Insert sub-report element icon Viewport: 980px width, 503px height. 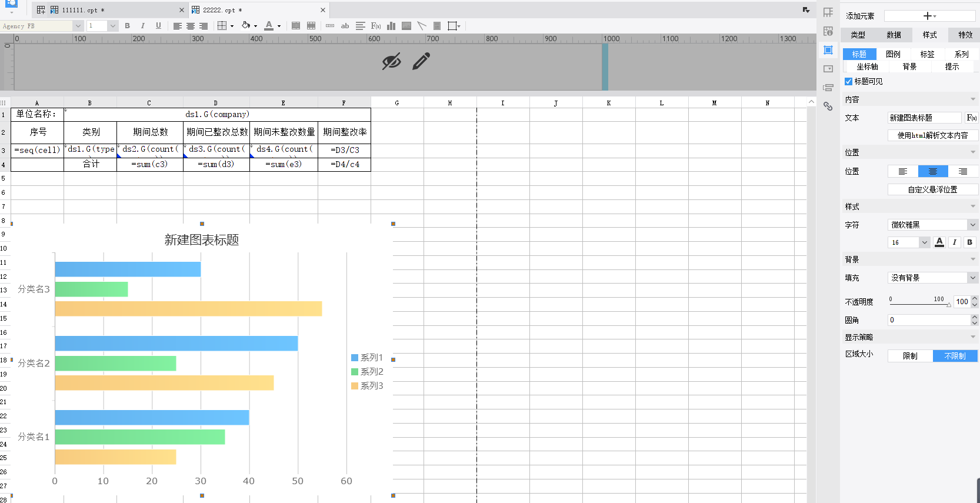437,26
